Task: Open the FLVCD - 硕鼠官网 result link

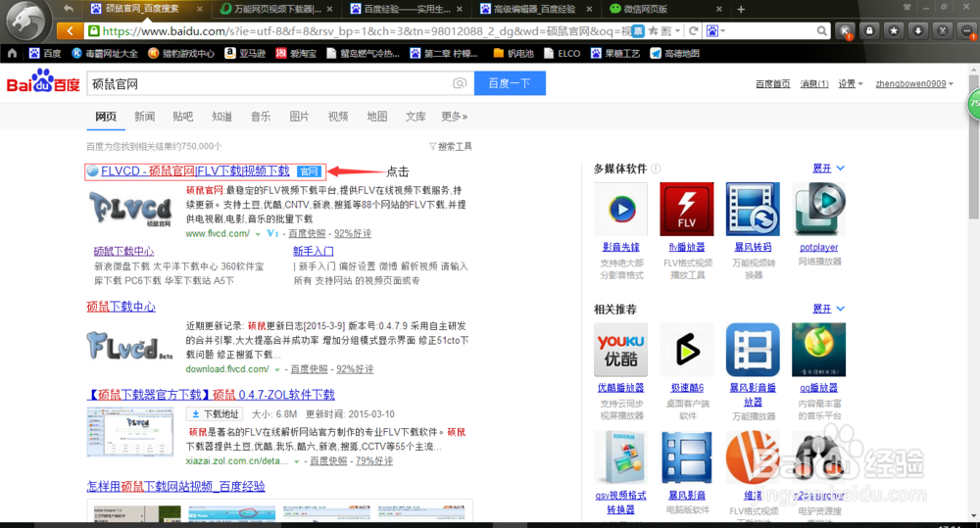Action: (x=195, y=170)
